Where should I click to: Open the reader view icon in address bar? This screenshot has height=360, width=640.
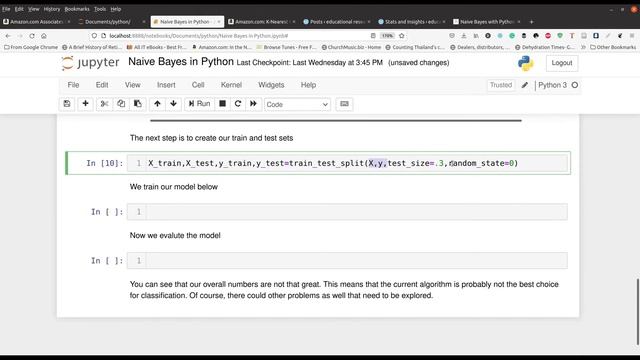tap(373, 36)
